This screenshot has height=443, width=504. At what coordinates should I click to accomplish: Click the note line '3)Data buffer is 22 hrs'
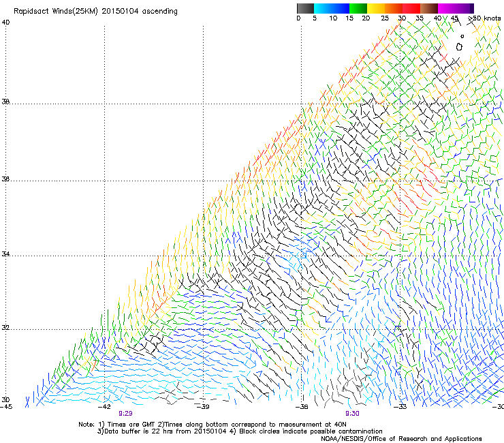coord(240,431)
